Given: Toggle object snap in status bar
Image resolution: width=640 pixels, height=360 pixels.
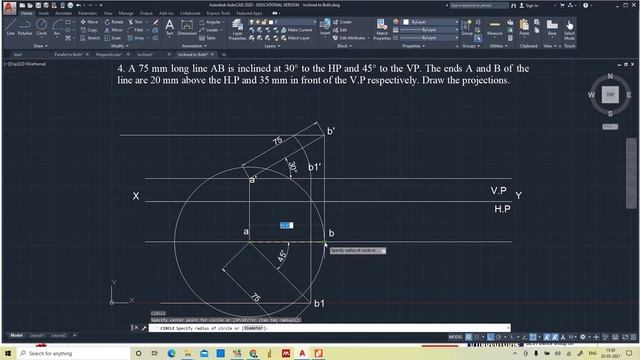Looking at the screenshot, I should tap(533, 337).
